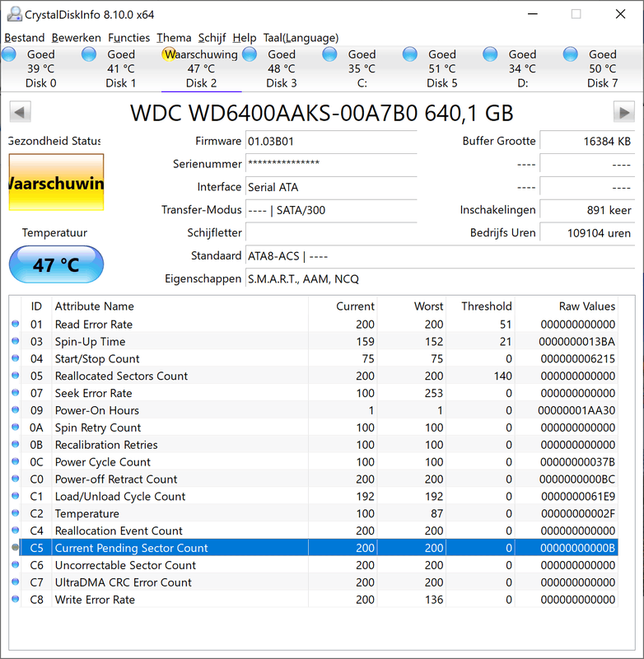Click the CrystalDiskInfo app icon in title bar

[14, 14]
